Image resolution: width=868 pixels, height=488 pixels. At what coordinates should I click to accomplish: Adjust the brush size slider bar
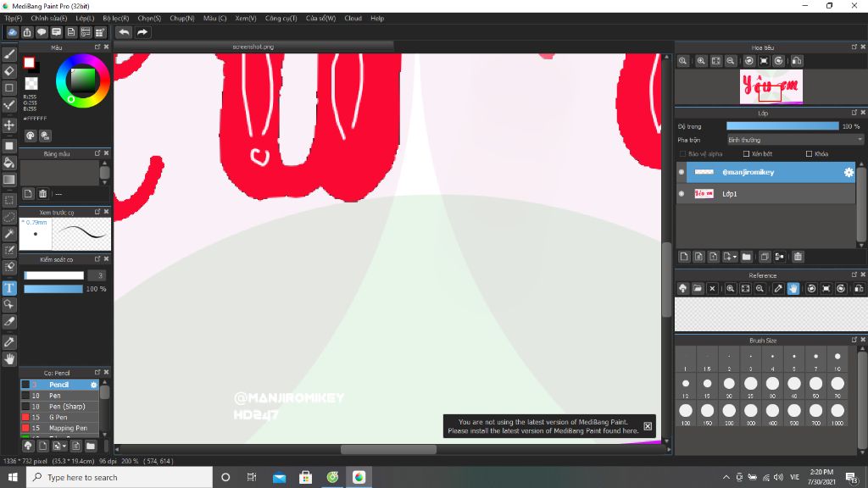53,275
